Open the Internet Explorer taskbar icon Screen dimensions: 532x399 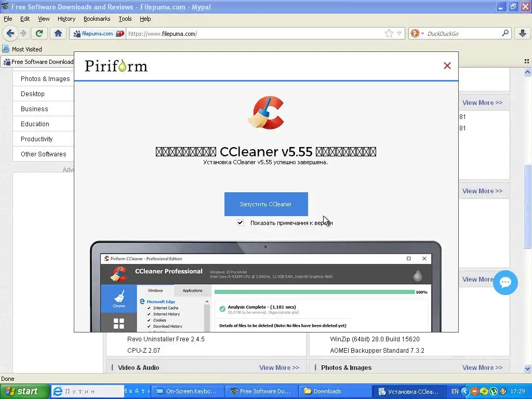58,392
